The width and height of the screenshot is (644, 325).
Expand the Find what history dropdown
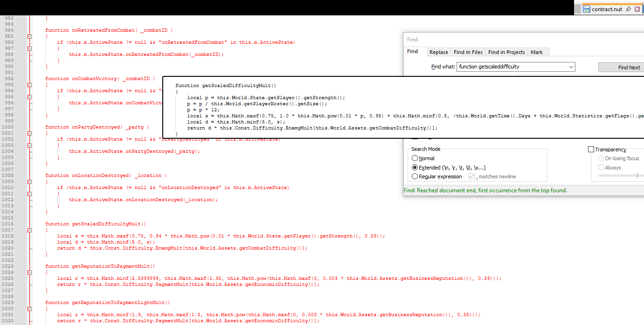pos(571,67)
